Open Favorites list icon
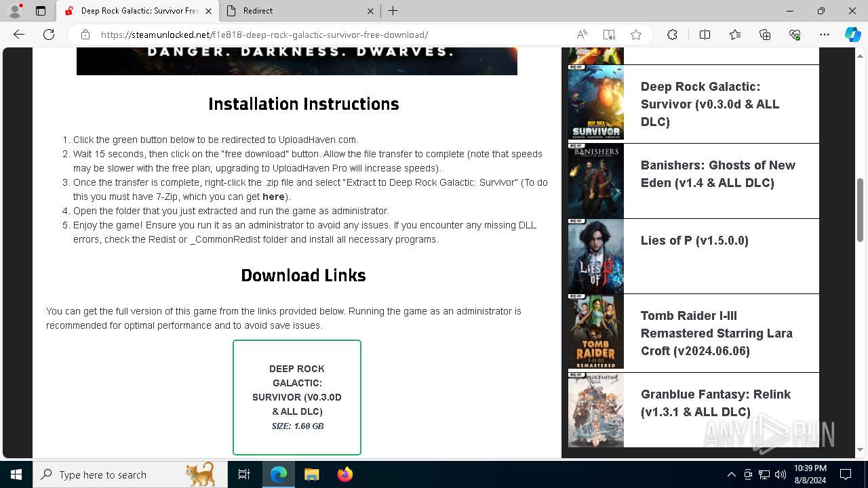Viewport: 868px width, 488px height. [735, 35]
